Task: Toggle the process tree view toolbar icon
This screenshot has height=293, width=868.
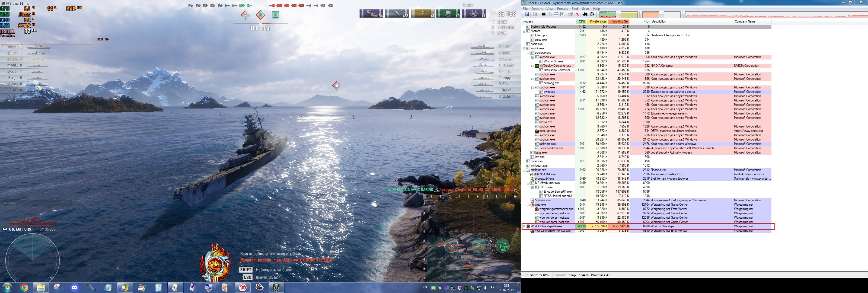Action: coord(550,14)
